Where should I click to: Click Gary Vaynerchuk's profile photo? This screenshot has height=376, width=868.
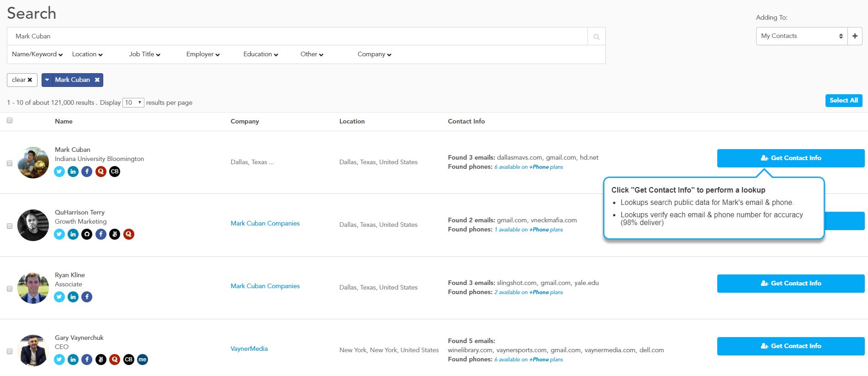pyautogui.click(x=33, y=350)
